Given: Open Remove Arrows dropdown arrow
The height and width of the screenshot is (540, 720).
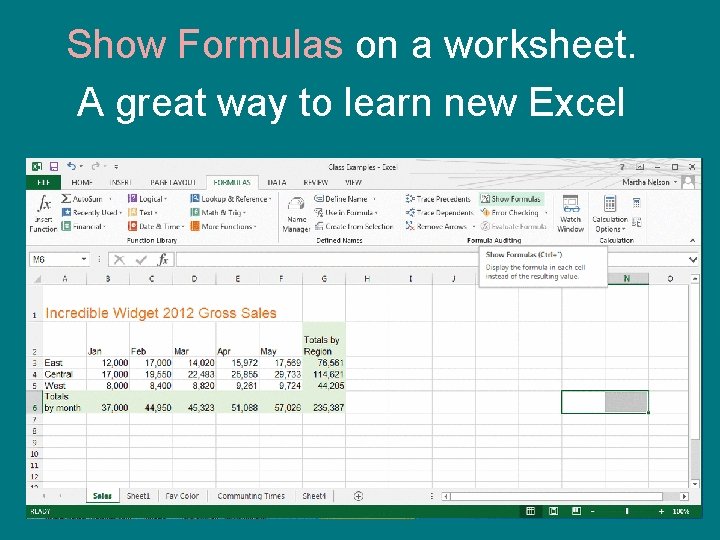Looking at the screenshot, I should tap(473, 227).
